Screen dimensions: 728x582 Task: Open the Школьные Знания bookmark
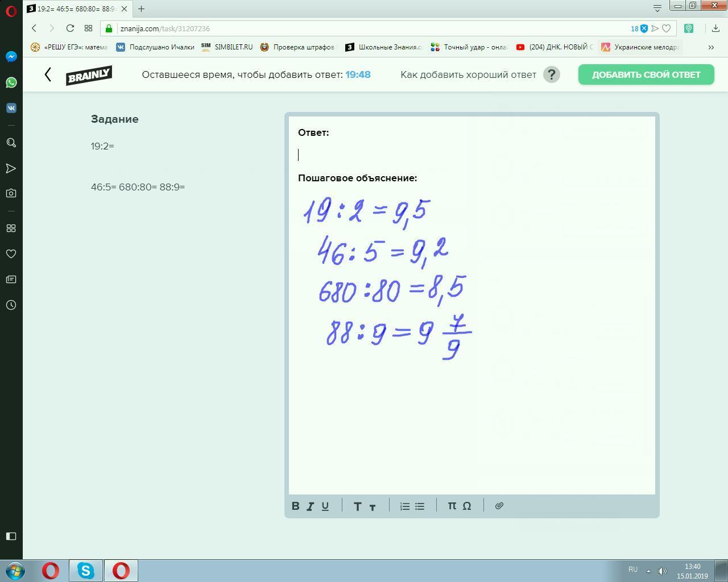[384, 47]
